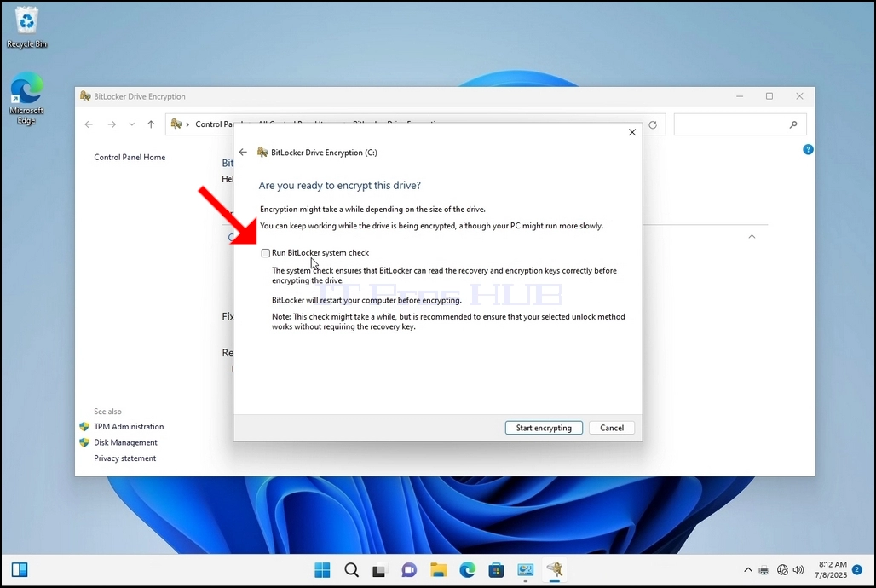This screenshot has height=588, width=876.
Task: Open File Explorer from taskbar
Action: click(438, 570)
